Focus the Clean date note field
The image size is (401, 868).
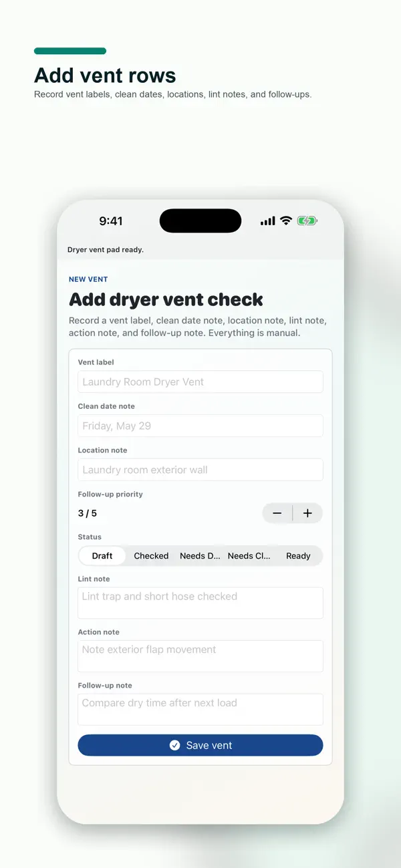200,426
